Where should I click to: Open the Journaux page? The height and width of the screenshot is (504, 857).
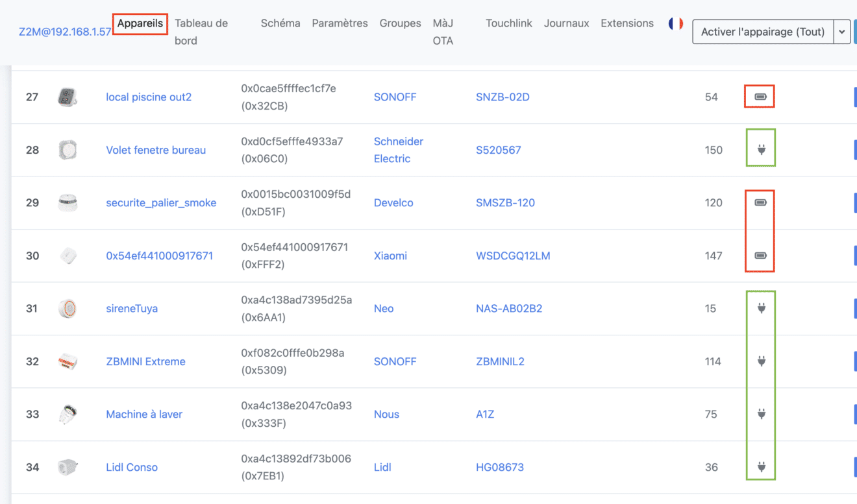pyautogui.click(x=566, y=23)
